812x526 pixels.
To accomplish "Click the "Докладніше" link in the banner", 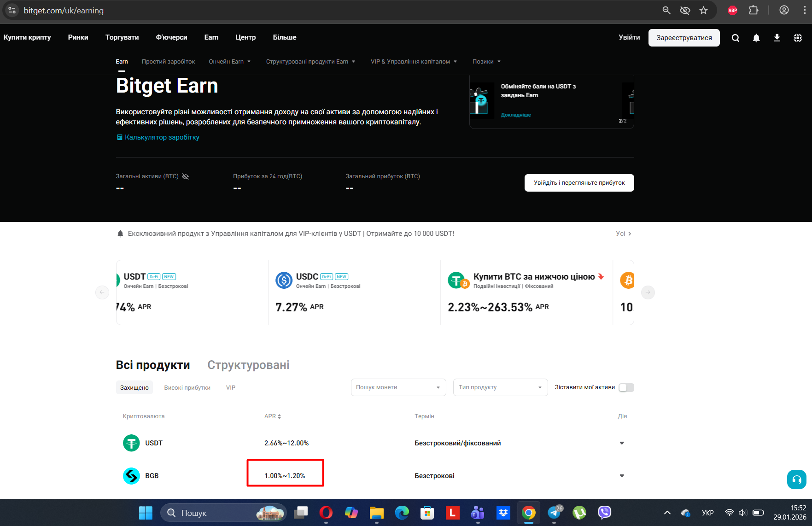I will click(516, 115).
